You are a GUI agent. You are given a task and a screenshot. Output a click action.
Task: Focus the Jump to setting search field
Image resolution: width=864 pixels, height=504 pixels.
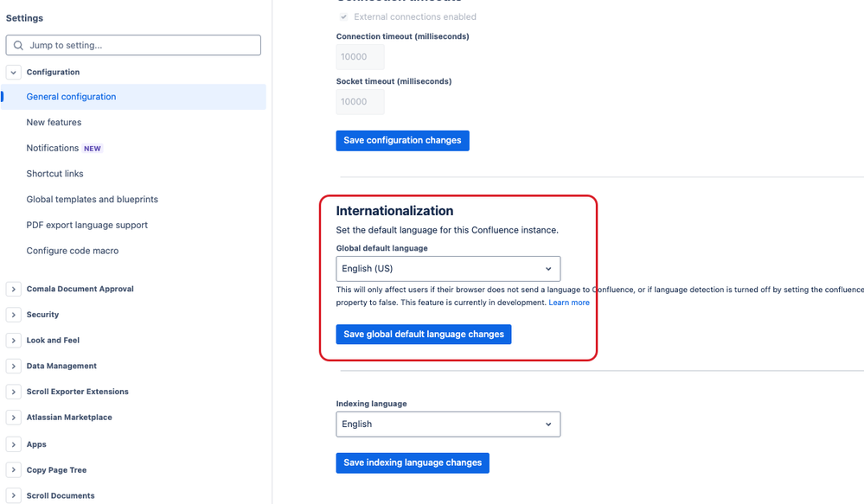[133, 45]
